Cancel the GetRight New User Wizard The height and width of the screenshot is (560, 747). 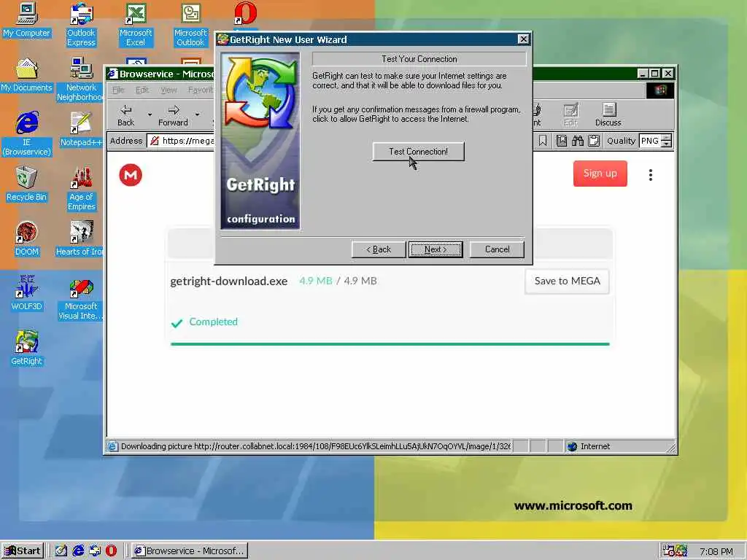click(497, 249)
